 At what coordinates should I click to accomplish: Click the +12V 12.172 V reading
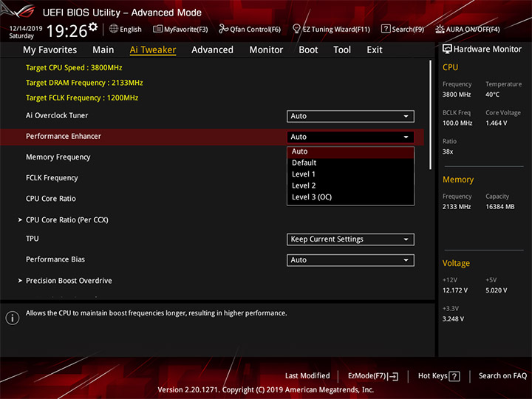455,291
